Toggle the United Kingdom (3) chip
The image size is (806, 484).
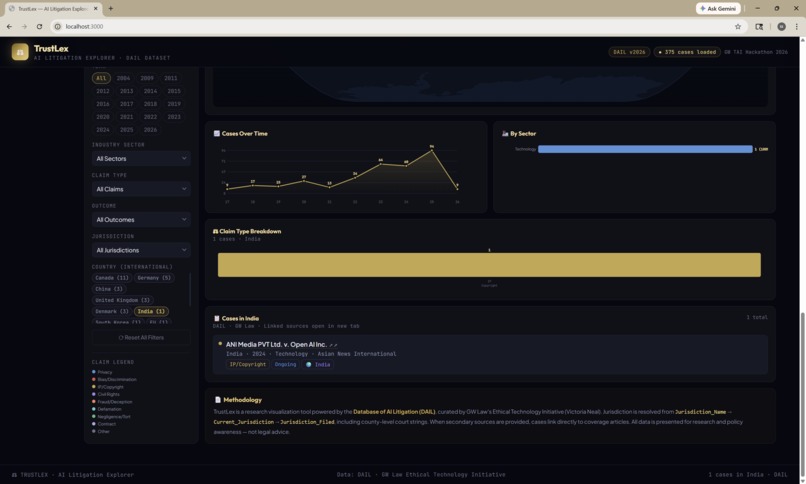[122, 300]
